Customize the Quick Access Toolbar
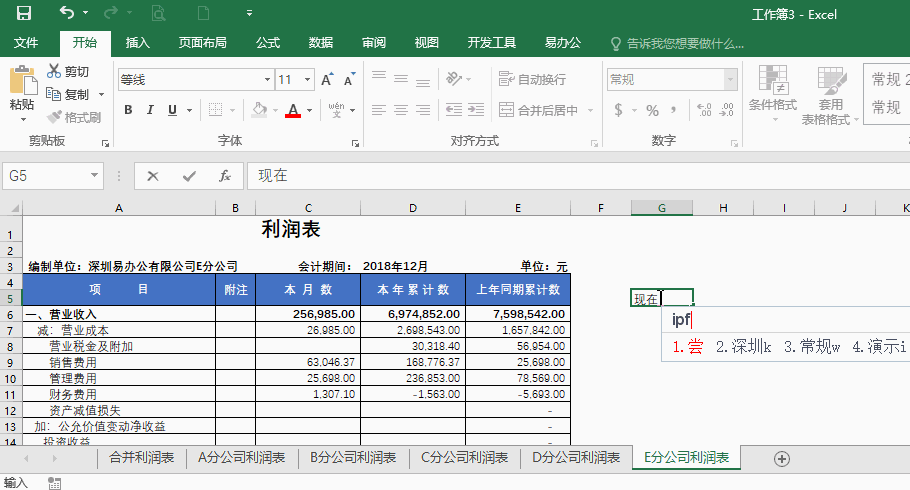Image resolution: width=910 pixels, height=490 pixels. [249, 12]
